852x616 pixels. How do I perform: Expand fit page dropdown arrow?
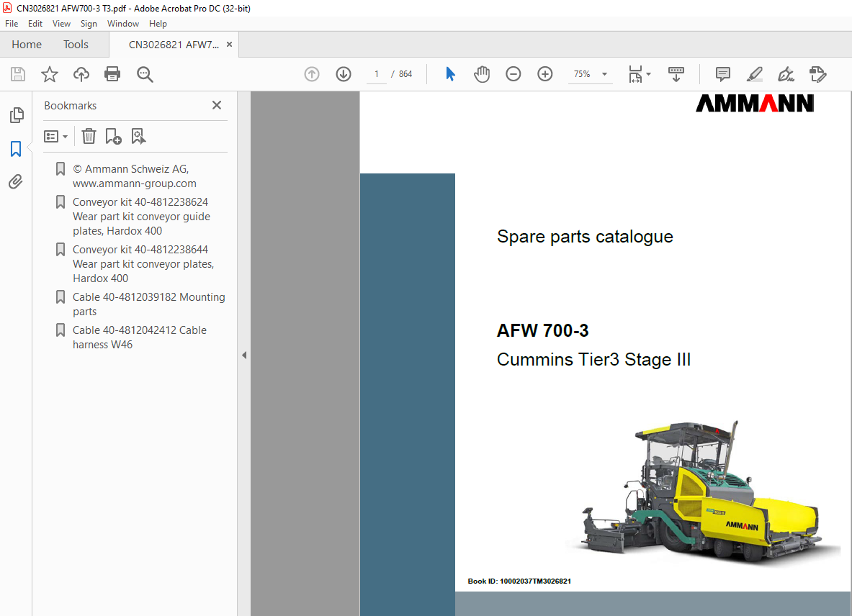point(648,74)
